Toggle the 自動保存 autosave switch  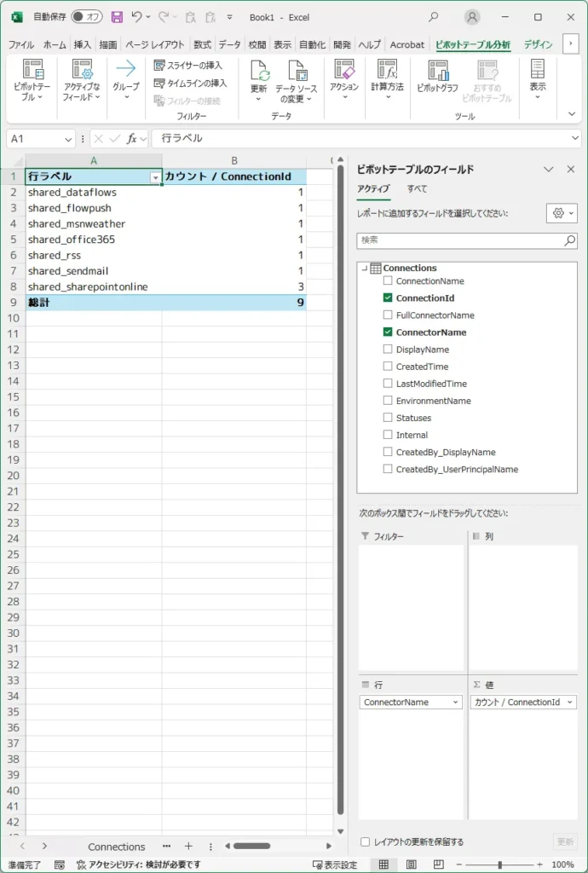[86, 17]
